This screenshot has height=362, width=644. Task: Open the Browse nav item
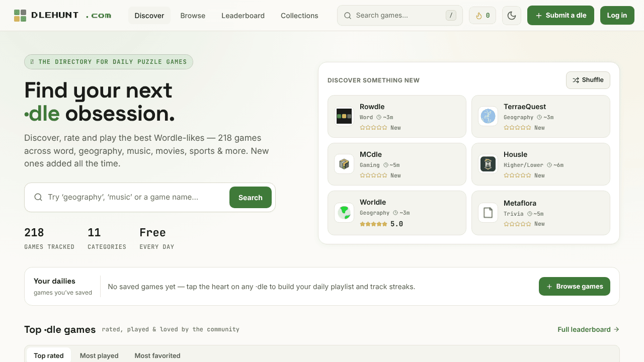point(193,16)
